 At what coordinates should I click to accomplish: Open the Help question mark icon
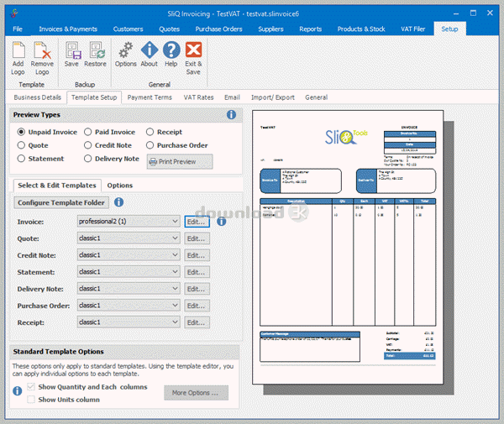tap(171, 50)
